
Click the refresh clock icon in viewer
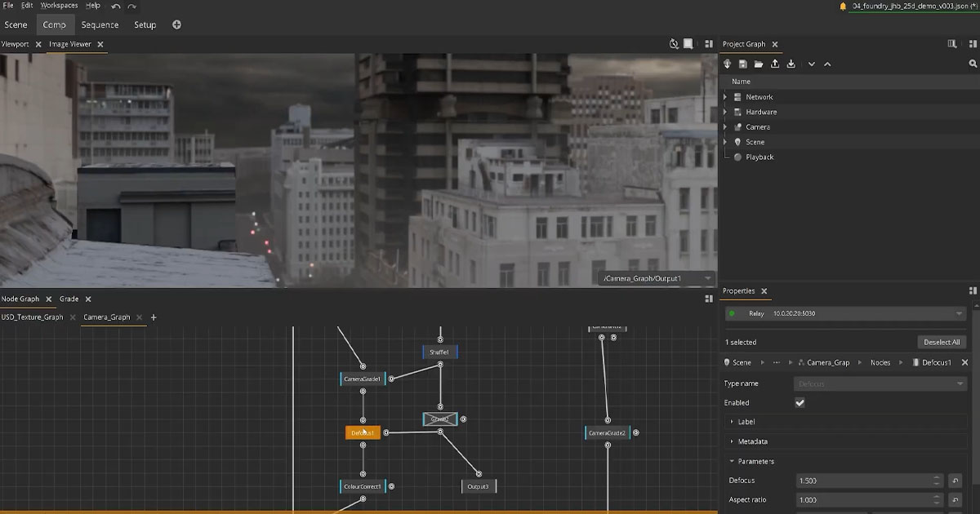(x=674, y=44)
